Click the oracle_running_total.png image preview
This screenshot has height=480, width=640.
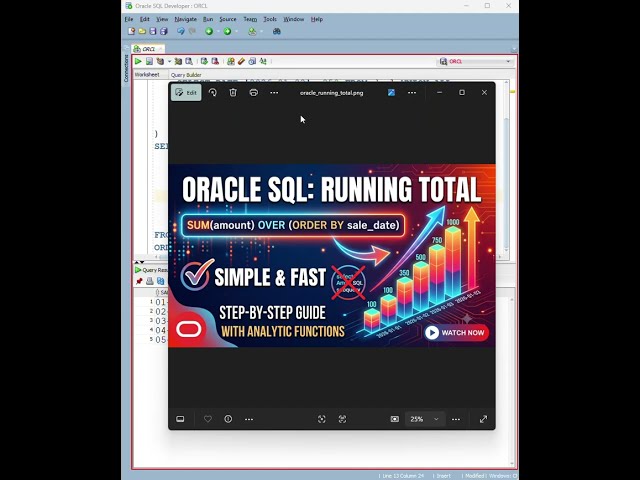tap(332, 256)
